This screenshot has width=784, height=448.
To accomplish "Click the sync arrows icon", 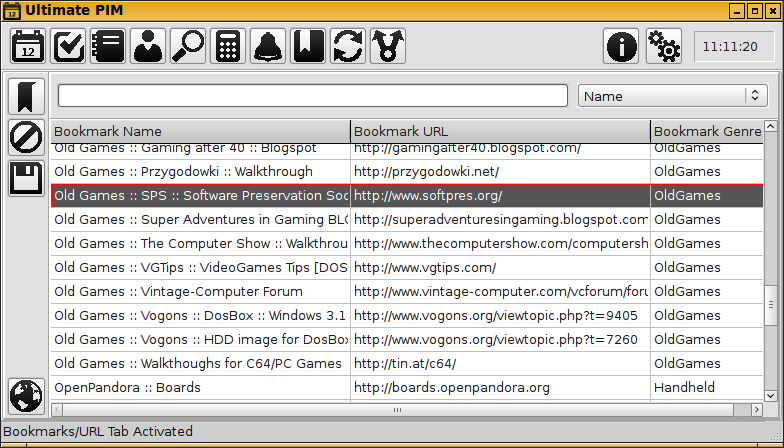I will pos(348,46).
